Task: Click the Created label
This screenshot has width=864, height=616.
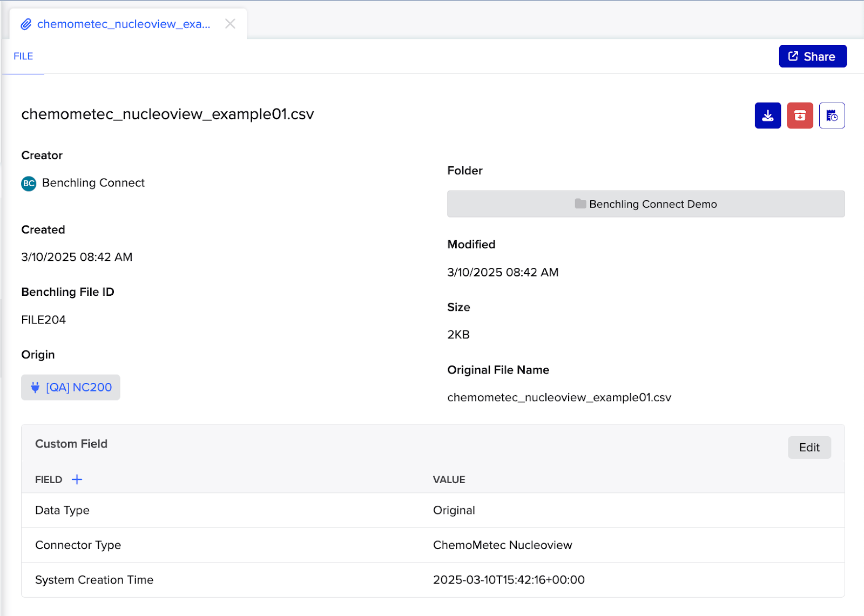Action: (43, 229)
